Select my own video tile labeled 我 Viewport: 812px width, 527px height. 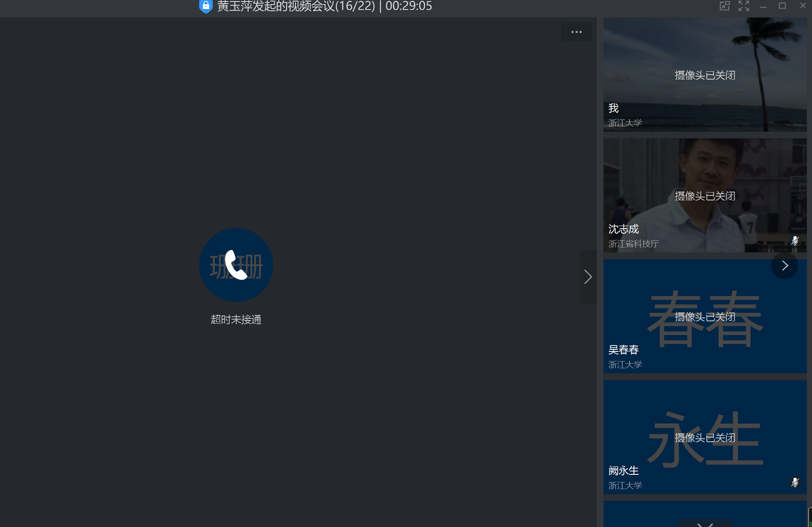pyautogui.click(x=705, y=75)
